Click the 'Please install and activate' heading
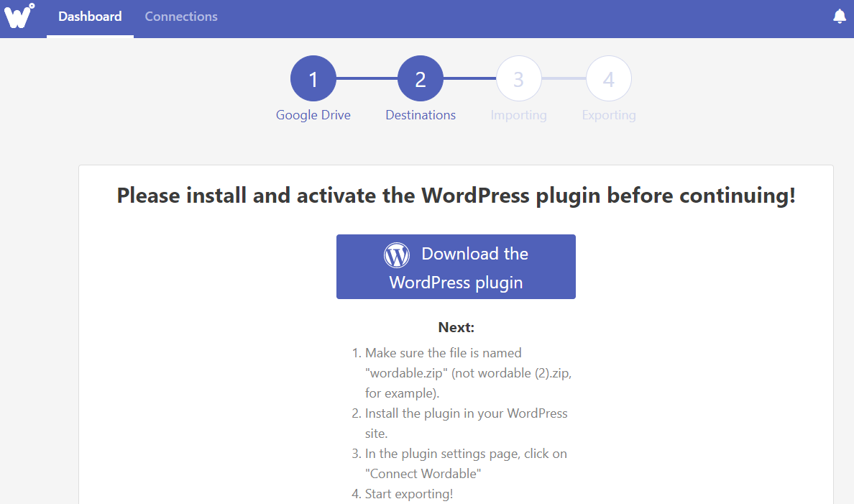The width and height of the screenshot is (854, 504). tap(456, 196)
